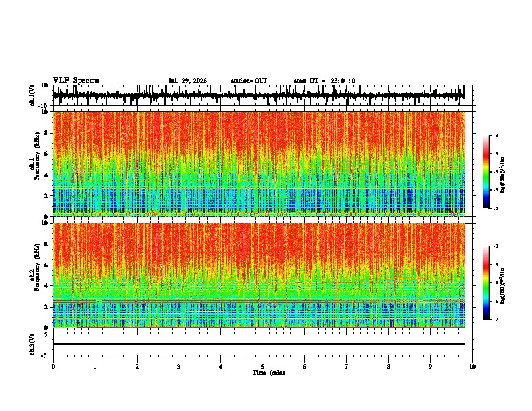This screenshot has width=532, height=411.
Task: Click inside the ch.1 spectrogram panel
Action: click(x=259, y=164)
